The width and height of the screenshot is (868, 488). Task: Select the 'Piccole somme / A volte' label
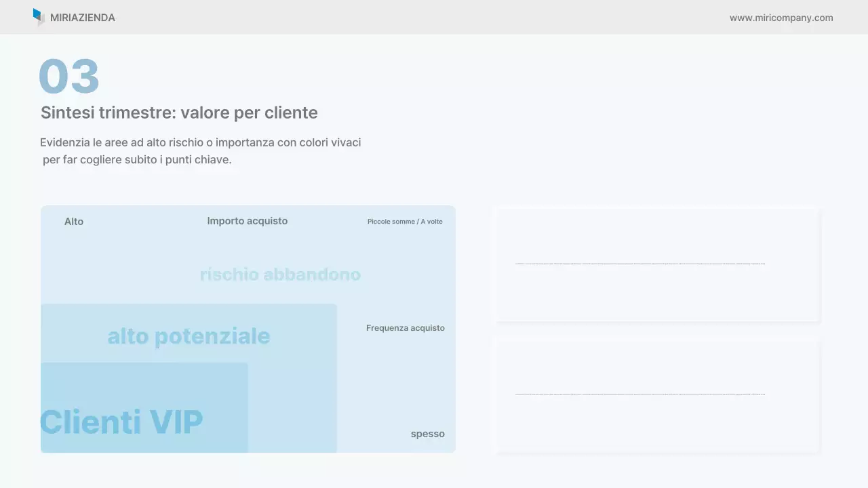point(405,221)
